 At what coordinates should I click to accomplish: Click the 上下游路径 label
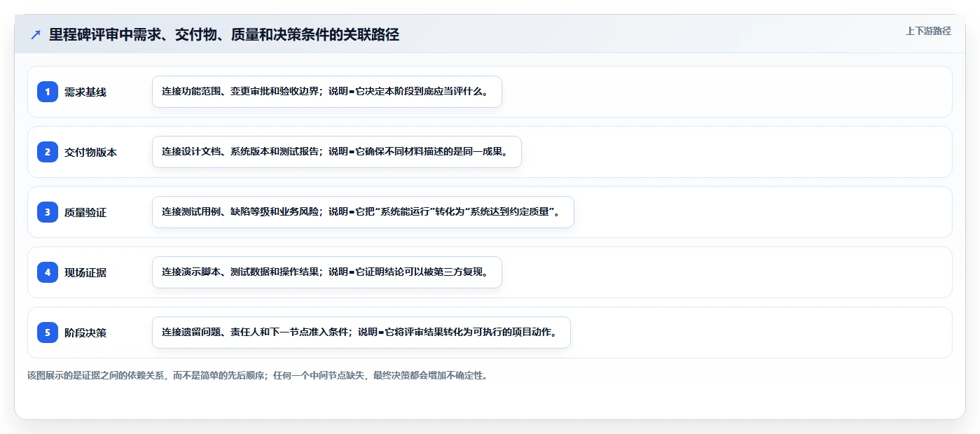(928, 31)
